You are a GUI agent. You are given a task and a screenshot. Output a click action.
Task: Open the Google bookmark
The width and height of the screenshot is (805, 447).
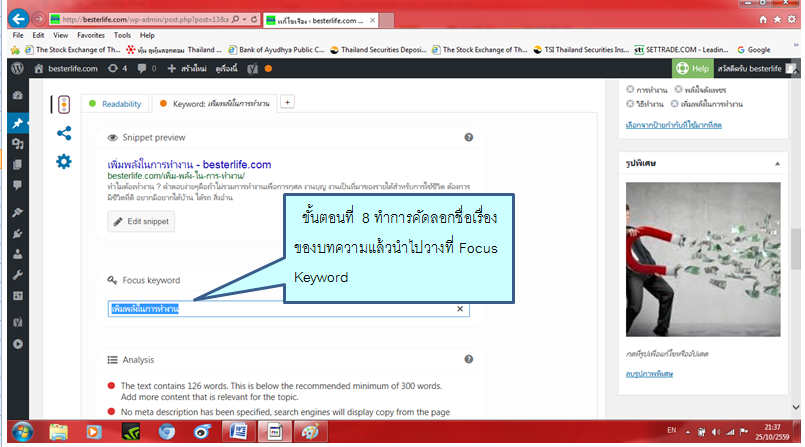[754, 50]
